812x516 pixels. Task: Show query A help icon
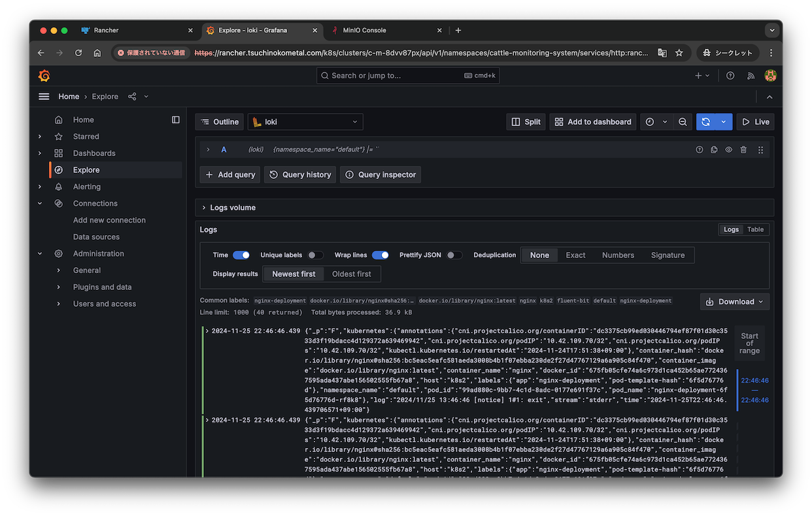[700, 150]
